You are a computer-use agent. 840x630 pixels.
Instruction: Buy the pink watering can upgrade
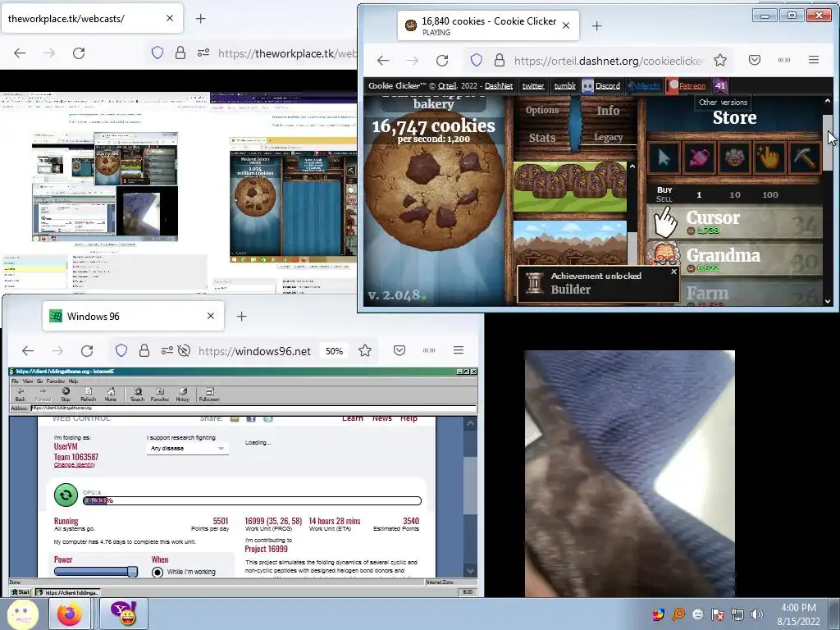[699, 157]
